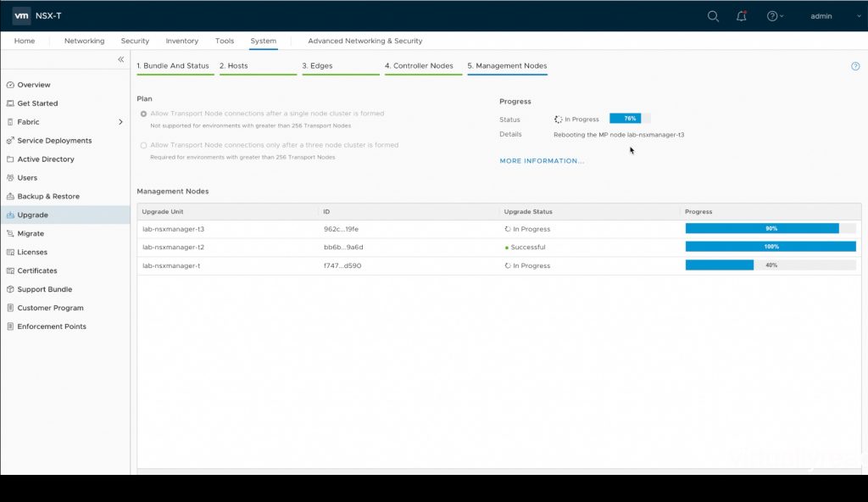Click node ID 962c...19fe

341,229
